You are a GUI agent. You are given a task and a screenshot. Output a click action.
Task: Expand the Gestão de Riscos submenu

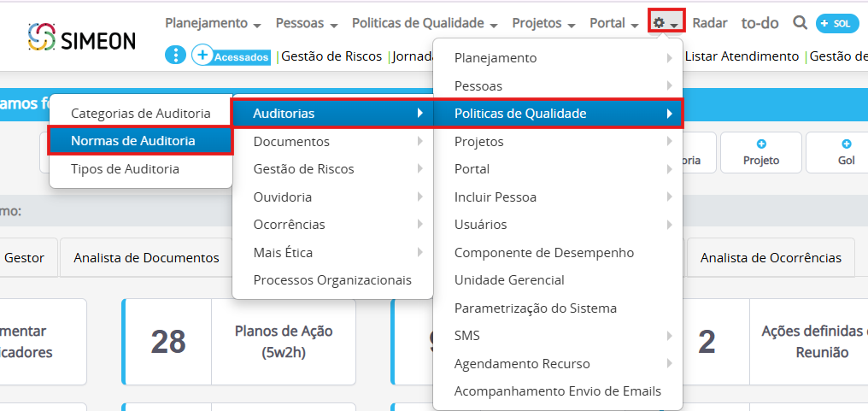coord(304,169)
